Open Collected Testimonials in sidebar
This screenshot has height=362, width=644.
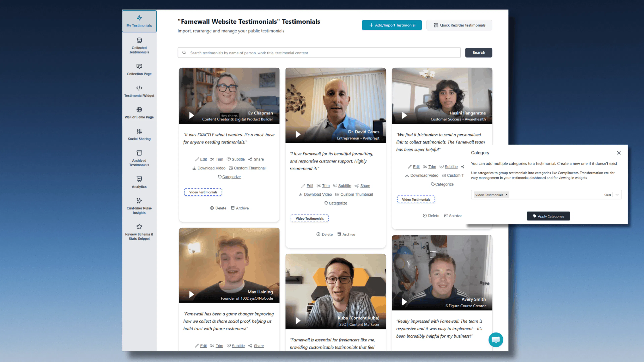(139, 46)
